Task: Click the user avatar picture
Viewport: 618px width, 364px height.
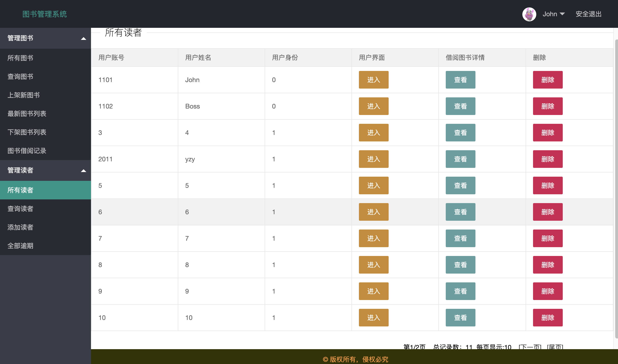Action: [529, 14]
